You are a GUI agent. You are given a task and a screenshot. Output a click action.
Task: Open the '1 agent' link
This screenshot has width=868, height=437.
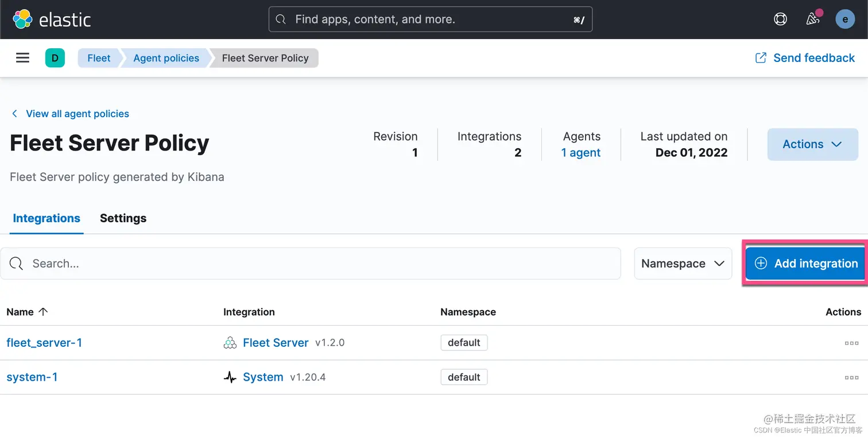point(581,153)
